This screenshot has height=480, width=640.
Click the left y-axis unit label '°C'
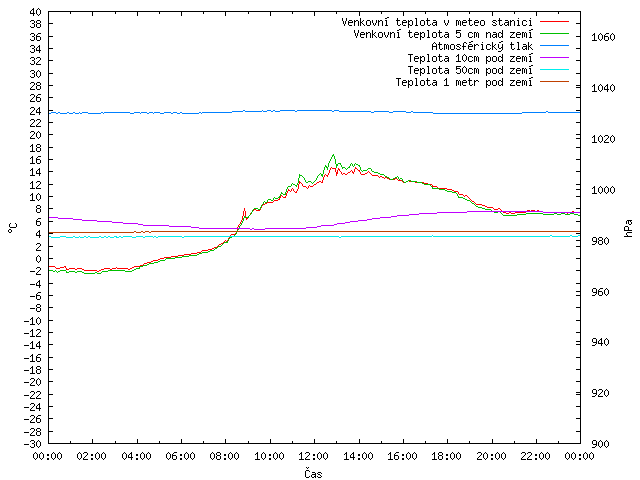pos(13,228)
